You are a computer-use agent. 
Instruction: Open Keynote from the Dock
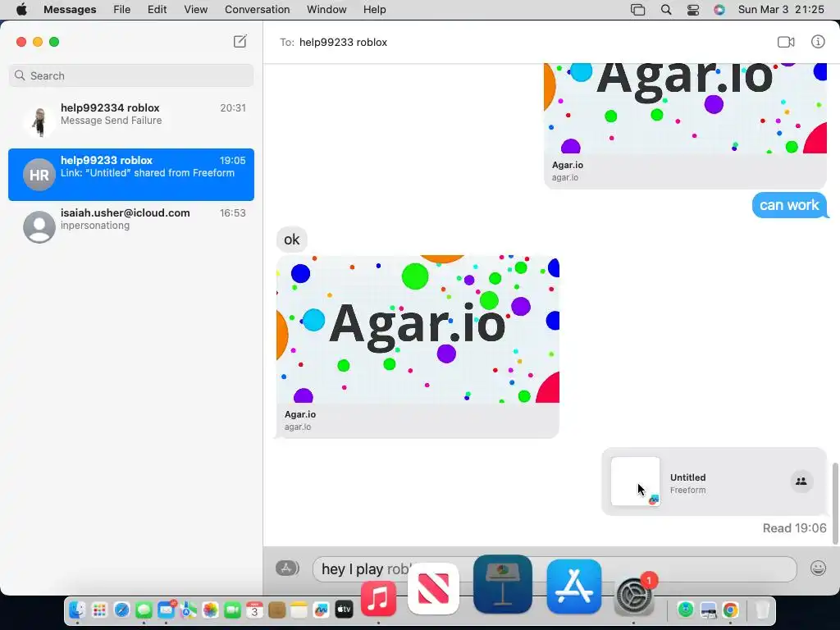[x=503, y=584]
